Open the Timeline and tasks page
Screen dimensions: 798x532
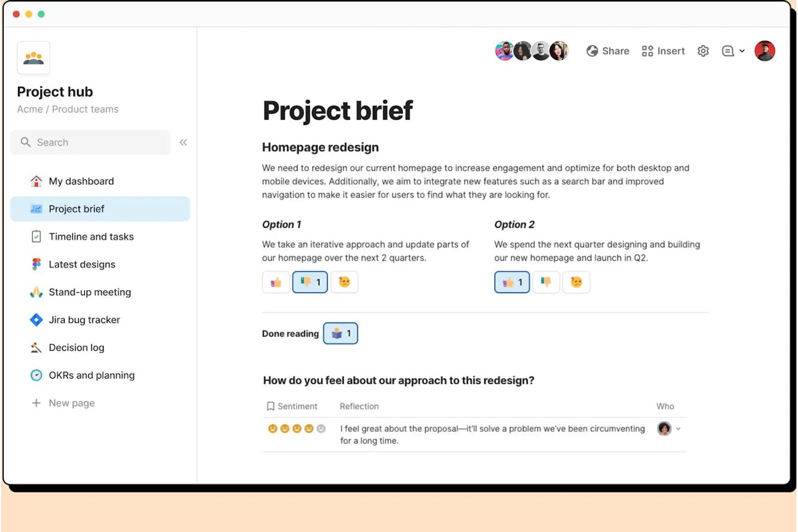91,237
